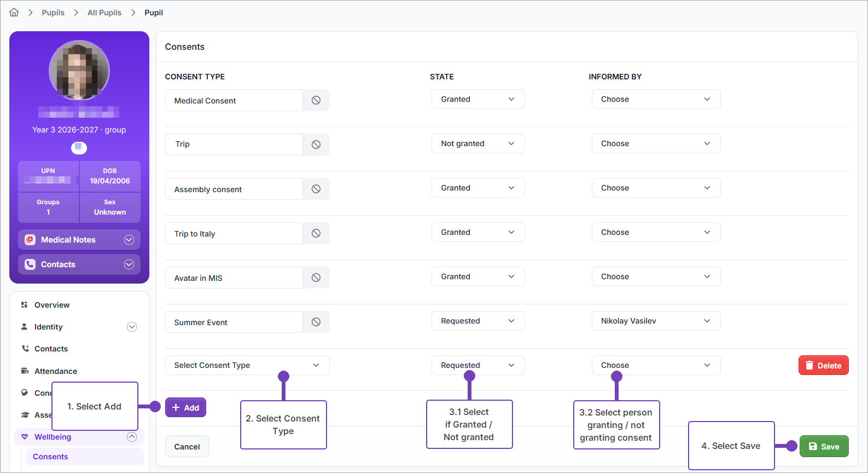Click the disable icon beside Medical Consent
Image resolution: width=868 pixels, height=473 pixels.
click(316, 100)
